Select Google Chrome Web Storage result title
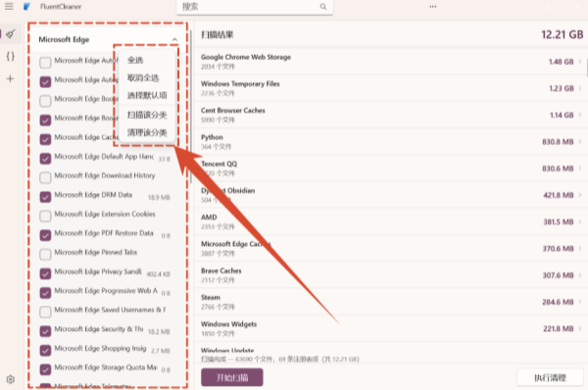 (x=246, y=57)
